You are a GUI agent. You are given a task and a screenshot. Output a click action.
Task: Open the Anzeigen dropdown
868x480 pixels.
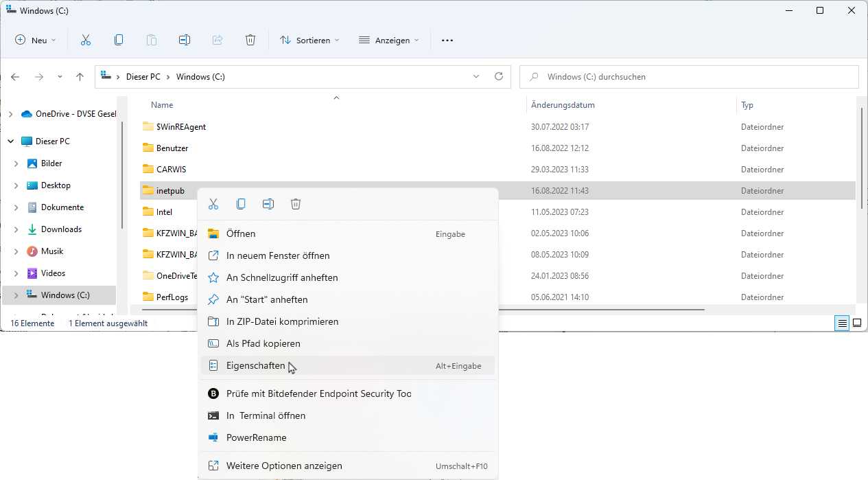pos(388,41)
